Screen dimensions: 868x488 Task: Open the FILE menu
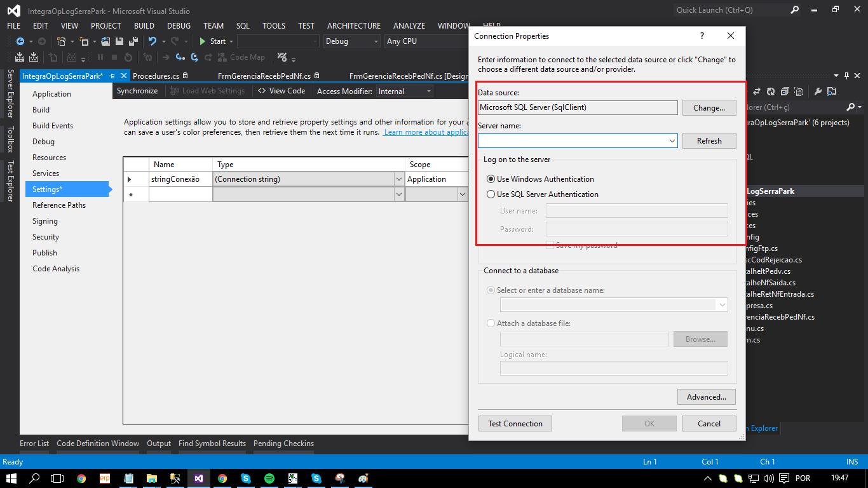point(14,26)
